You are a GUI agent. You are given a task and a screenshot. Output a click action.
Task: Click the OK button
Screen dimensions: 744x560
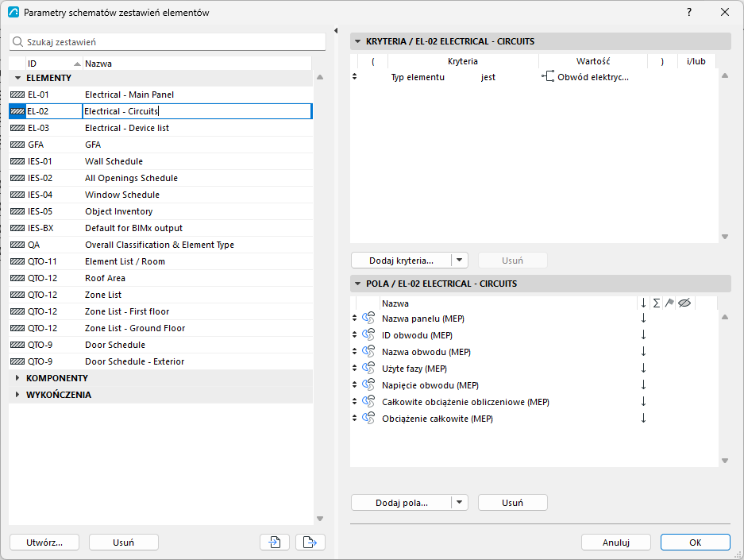coord(695,542)
